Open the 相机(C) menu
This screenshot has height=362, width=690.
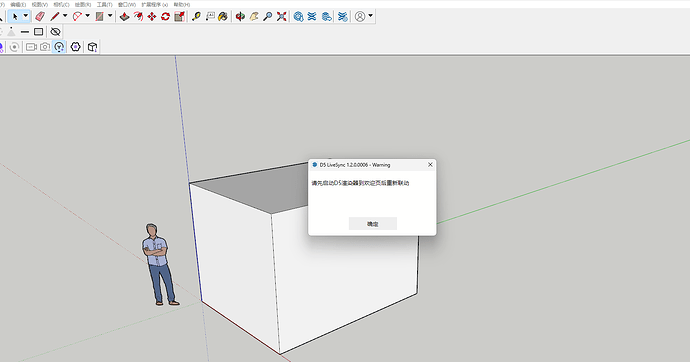(61, 4)
